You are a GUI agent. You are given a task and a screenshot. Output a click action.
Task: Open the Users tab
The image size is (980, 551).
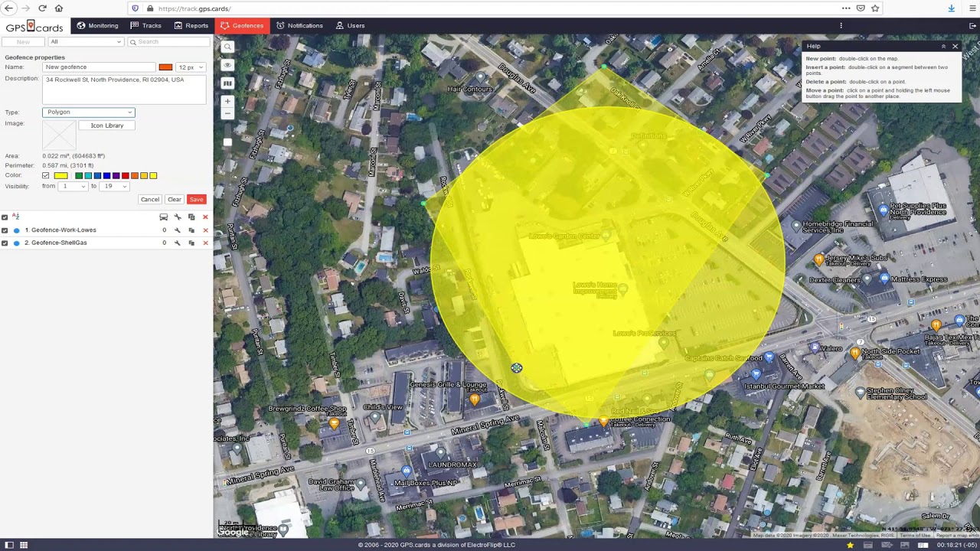pyautogui.click(x=350, y=25)
